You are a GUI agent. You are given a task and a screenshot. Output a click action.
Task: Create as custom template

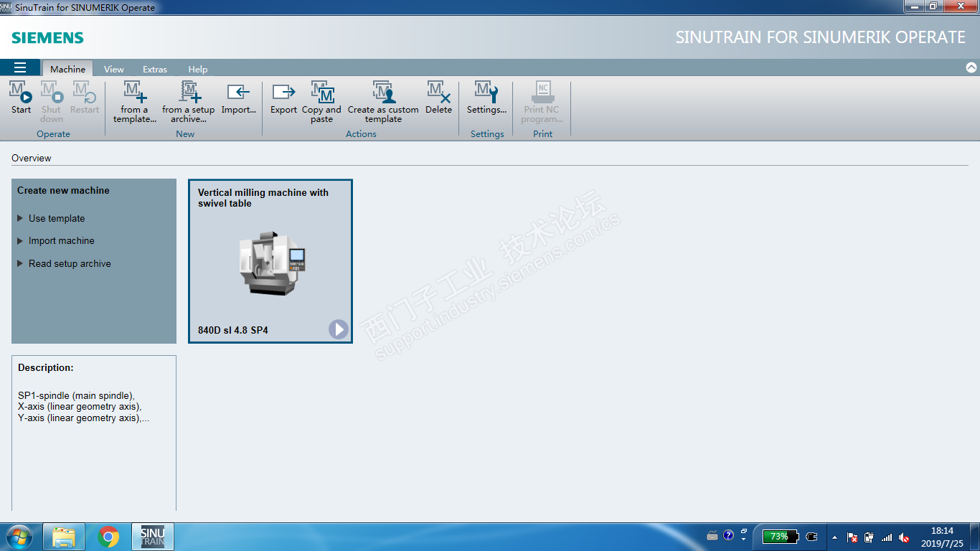(383, 101)
